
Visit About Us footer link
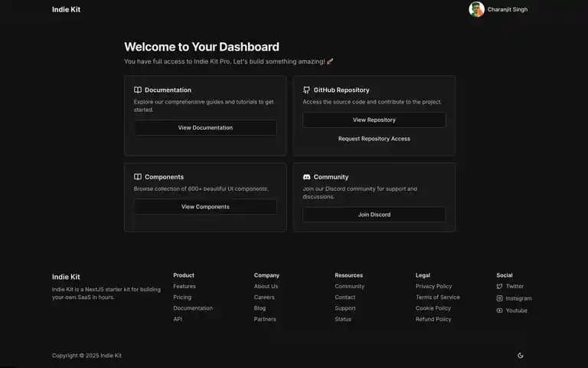(x=266, y=286)
